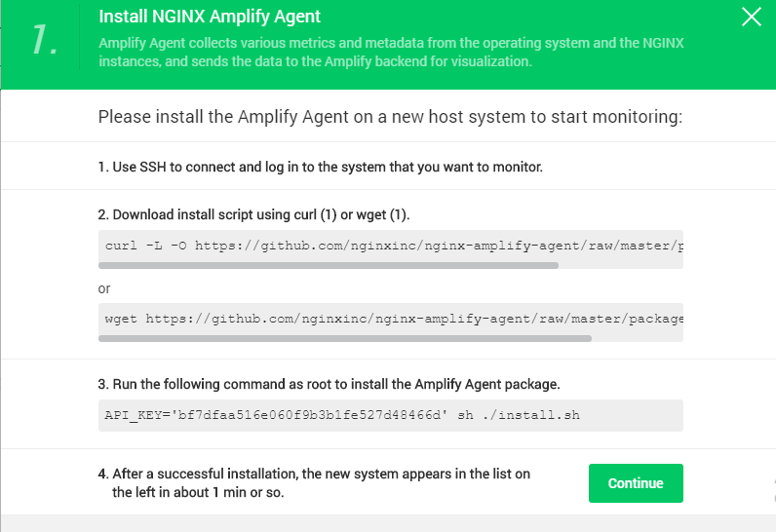Click the API_KEY value in install command
This screenshot has width=776, height=532.
pyautogui.click(x=309, y=415)
